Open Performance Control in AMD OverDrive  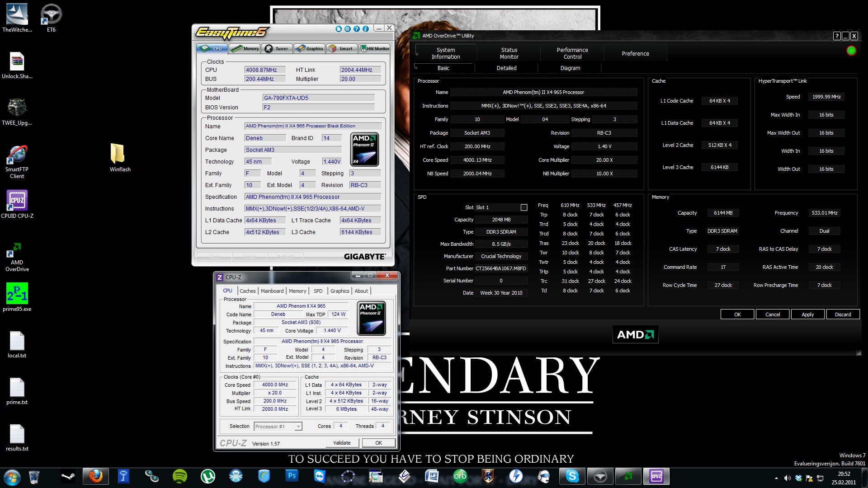(x=572, y=53)
